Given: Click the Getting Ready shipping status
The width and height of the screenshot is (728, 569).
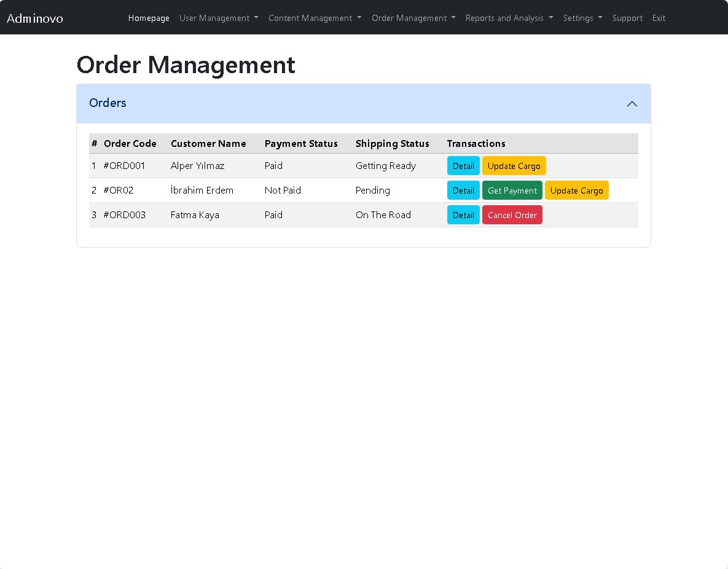Looking at the screenshot, I should tap(386, 166).
